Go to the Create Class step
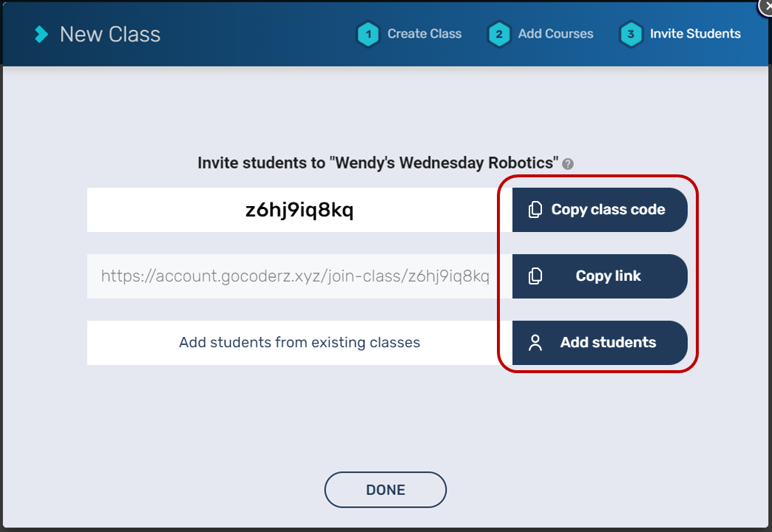772x532 pixels. point(424,34)
